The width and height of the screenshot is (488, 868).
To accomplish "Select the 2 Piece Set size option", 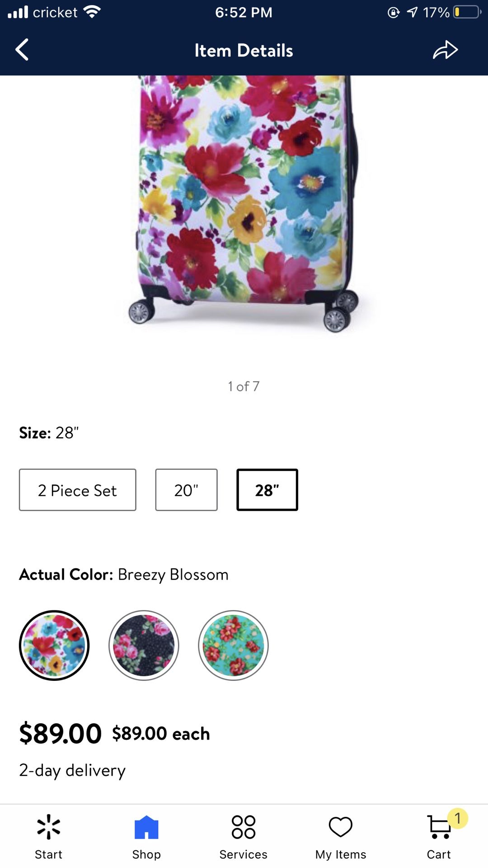I will (x=78, y=490).
